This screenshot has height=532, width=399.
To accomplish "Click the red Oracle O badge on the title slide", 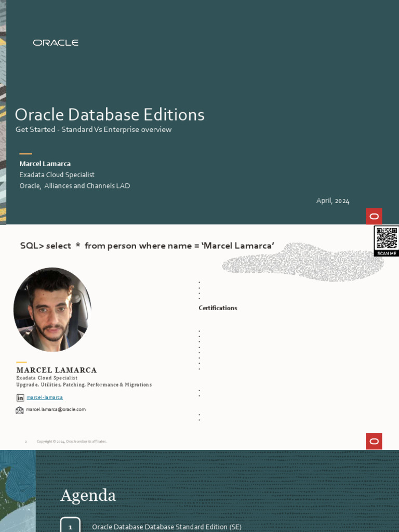I will (x=374, y=217).
